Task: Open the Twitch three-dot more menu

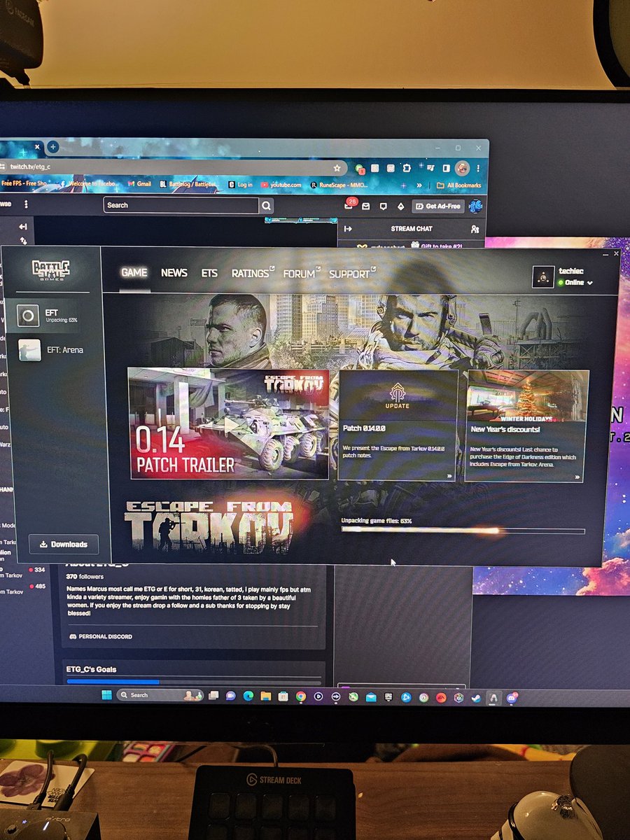Action: pyautogui.click(x=27, y=204)
